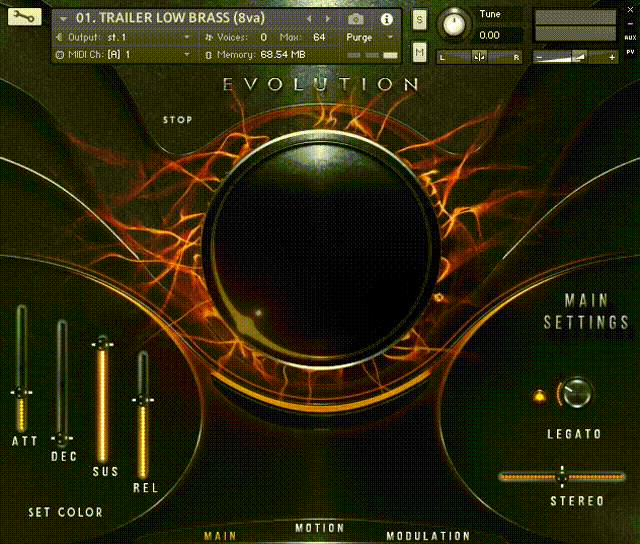
Task: Click the volume slider handle
Action: (x=579, y=57)
